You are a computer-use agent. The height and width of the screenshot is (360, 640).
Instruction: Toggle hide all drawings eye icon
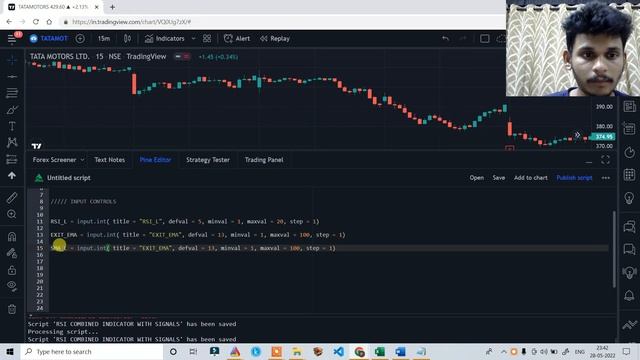[12, 286]
